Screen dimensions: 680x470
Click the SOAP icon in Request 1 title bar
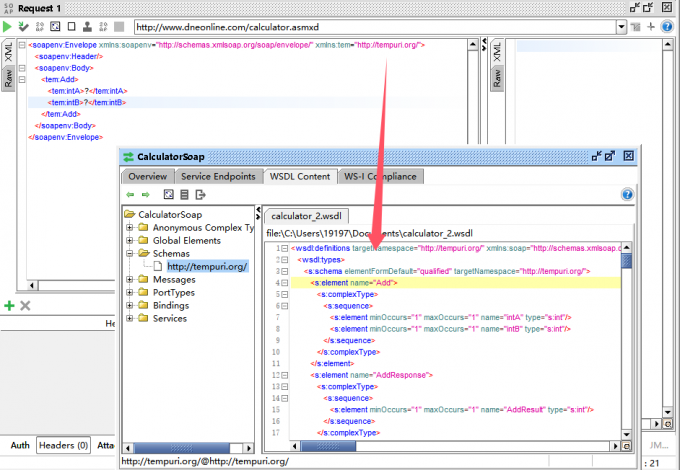[x=8, y=8]
